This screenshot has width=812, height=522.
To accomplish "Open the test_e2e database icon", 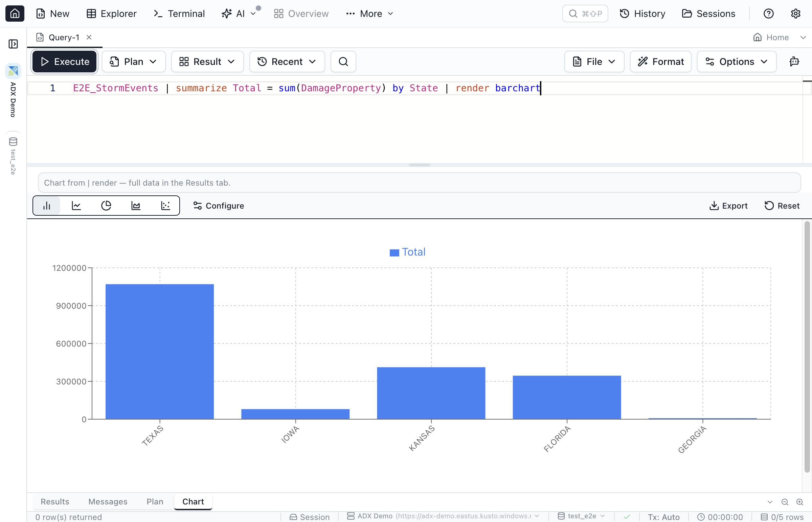I will pyautogui.click(x=13, y=142).
